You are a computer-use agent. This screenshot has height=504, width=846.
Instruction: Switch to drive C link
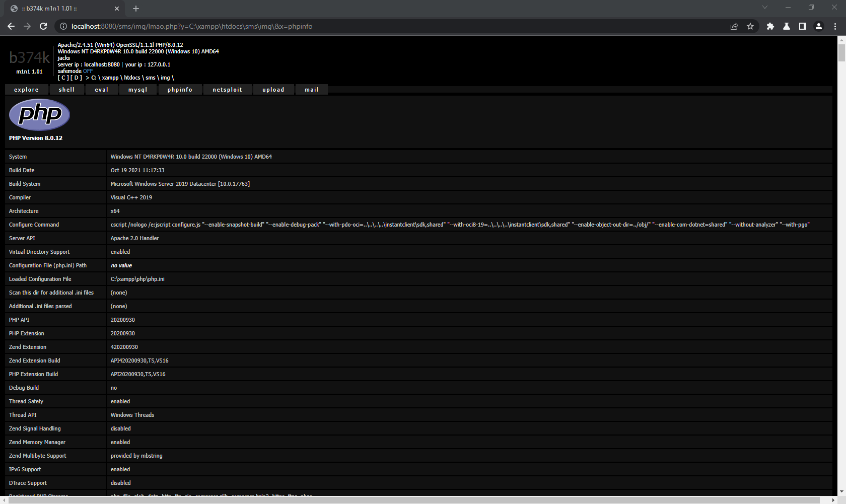coord(63,78)
